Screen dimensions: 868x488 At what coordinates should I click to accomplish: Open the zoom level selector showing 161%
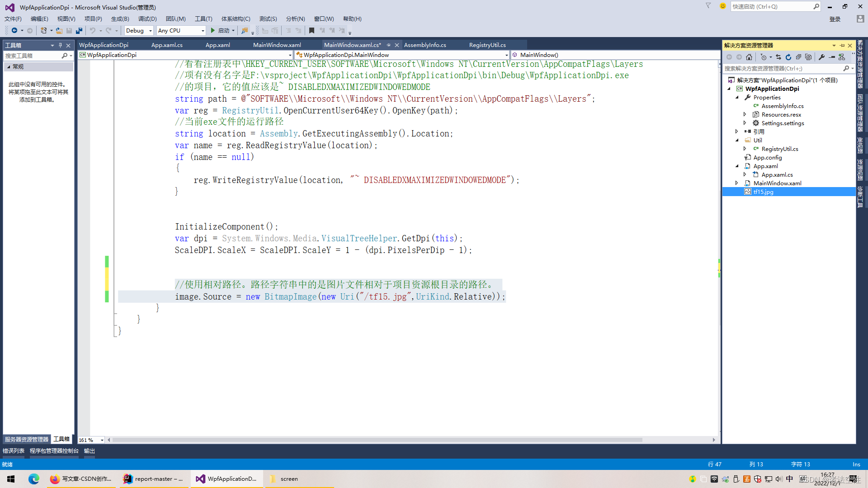[90, 440]
